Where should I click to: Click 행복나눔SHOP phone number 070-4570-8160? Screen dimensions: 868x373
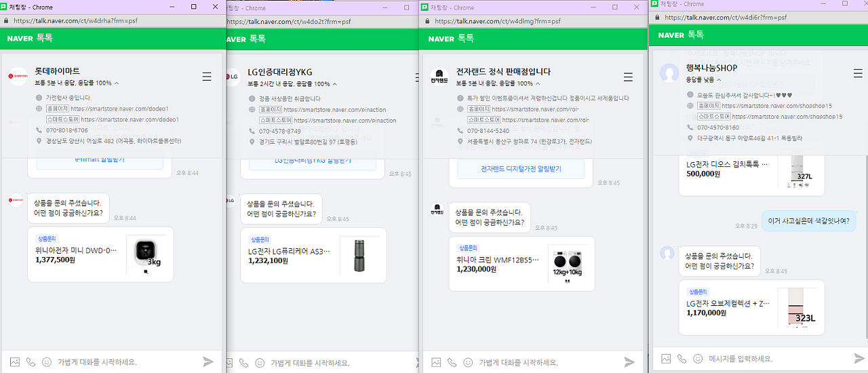[x=718, y=127]
